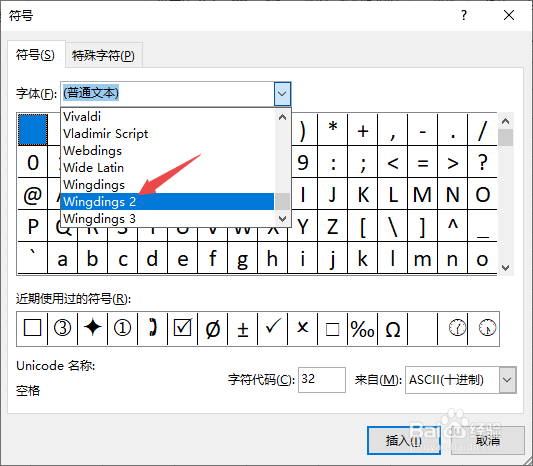Screen dimensions: 533x466
Task: Select Wingdings in the font list
Action: pos(167,185)
